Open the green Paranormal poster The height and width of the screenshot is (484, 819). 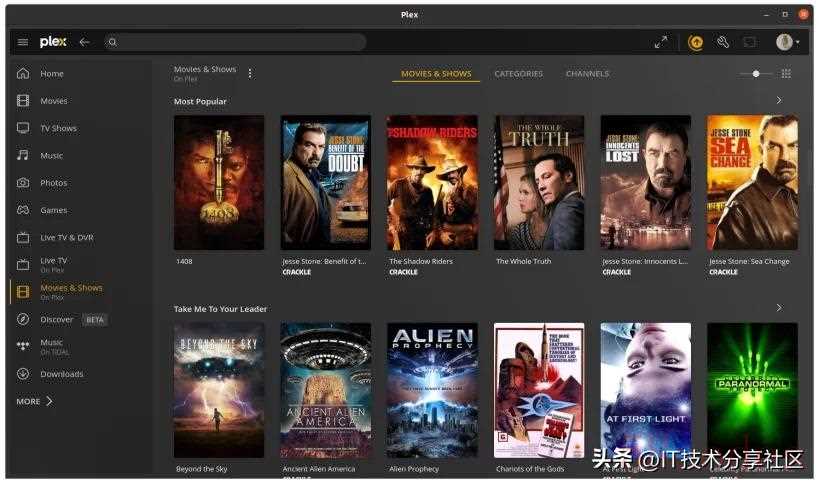tap(753, 391)
